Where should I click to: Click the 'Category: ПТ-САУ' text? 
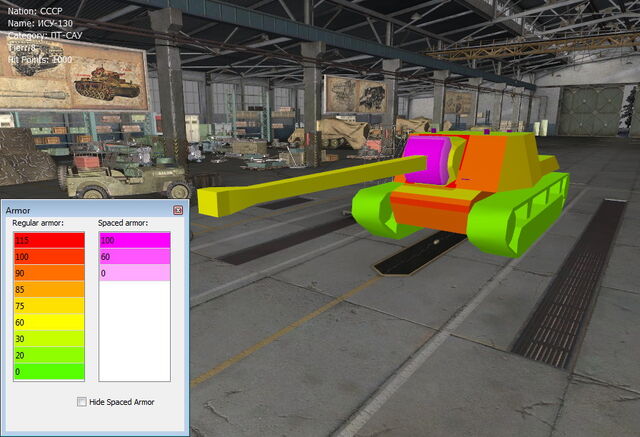45,35
